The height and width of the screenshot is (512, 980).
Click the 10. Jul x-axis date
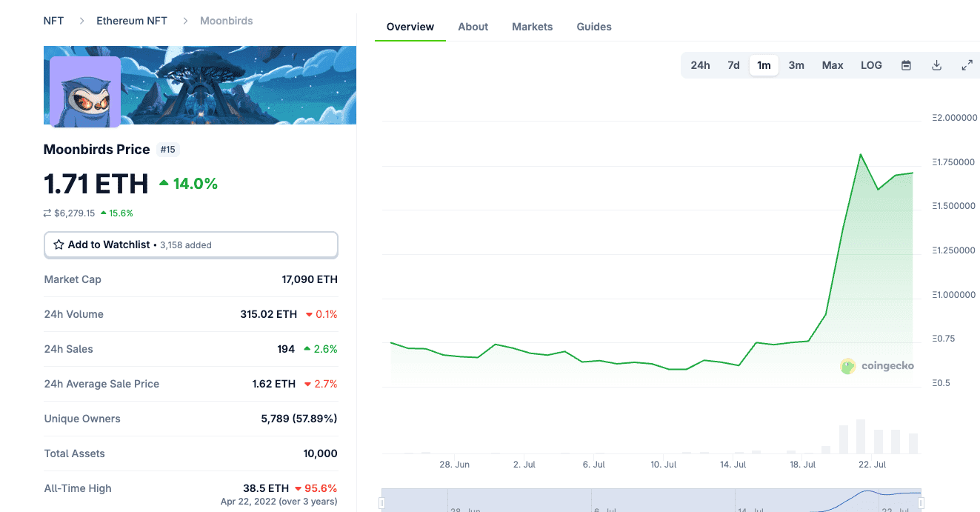664,465
